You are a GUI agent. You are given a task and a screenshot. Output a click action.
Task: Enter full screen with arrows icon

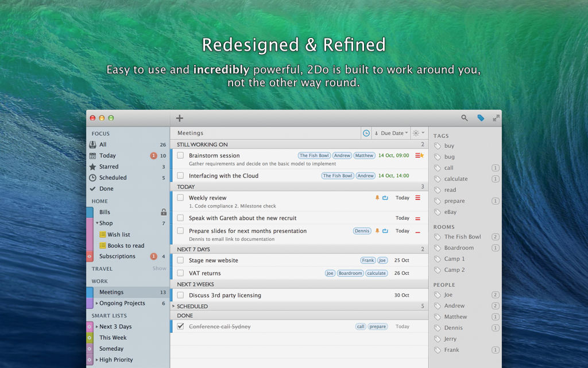(496, 118)
